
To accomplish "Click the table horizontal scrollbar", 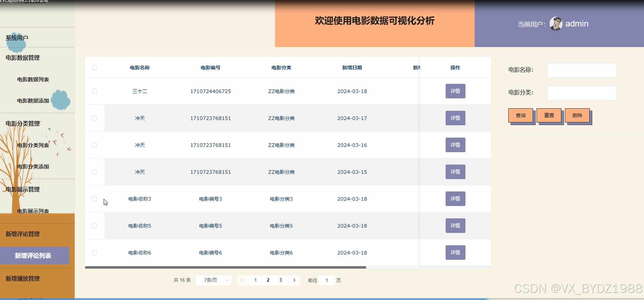I will click(225, 267).
